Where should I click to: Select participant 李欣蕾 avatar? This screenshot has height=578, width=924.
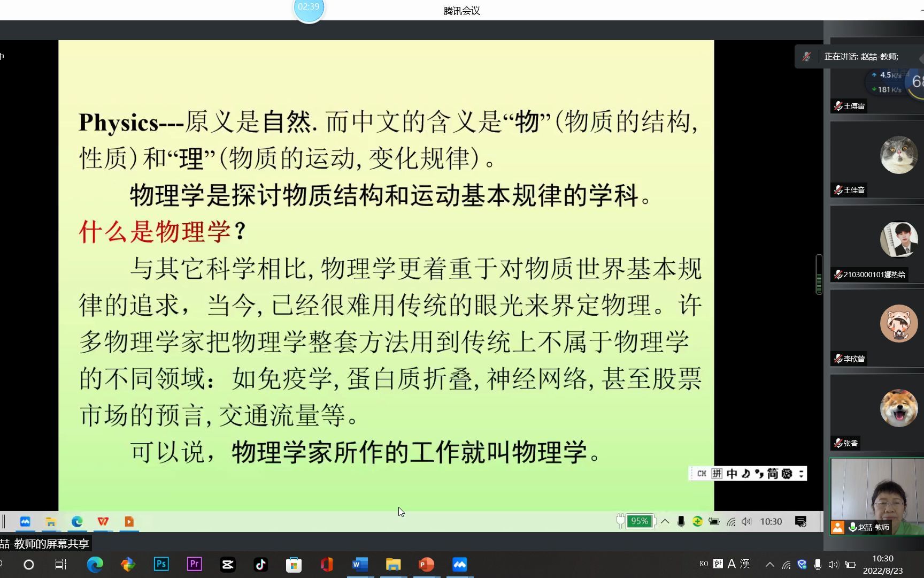899,323
